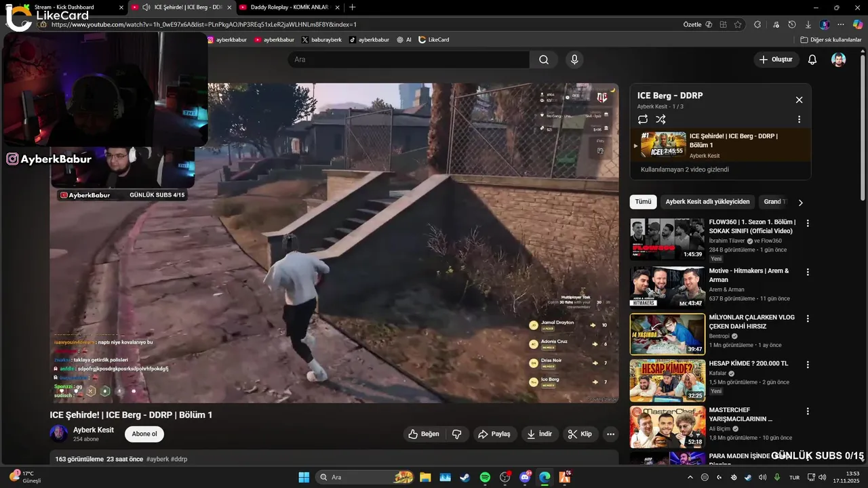Image resolution: width=868 pixels, height=488 pixels.
Task: Open options menu for Motive - Hitmakers video
Action: (x=808, y=272)
